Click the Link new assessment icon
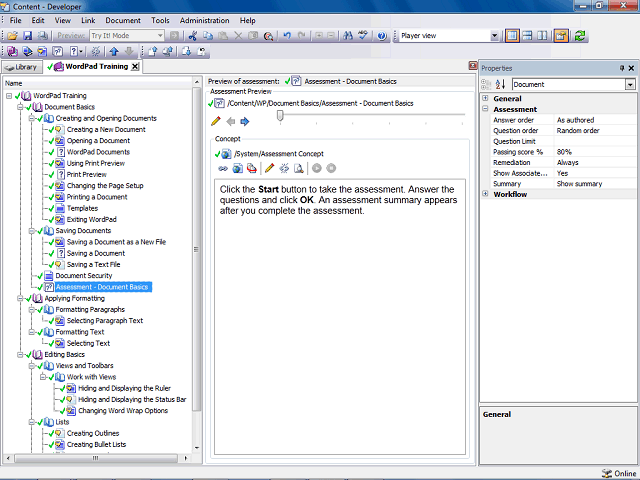 tap(58, 51)
